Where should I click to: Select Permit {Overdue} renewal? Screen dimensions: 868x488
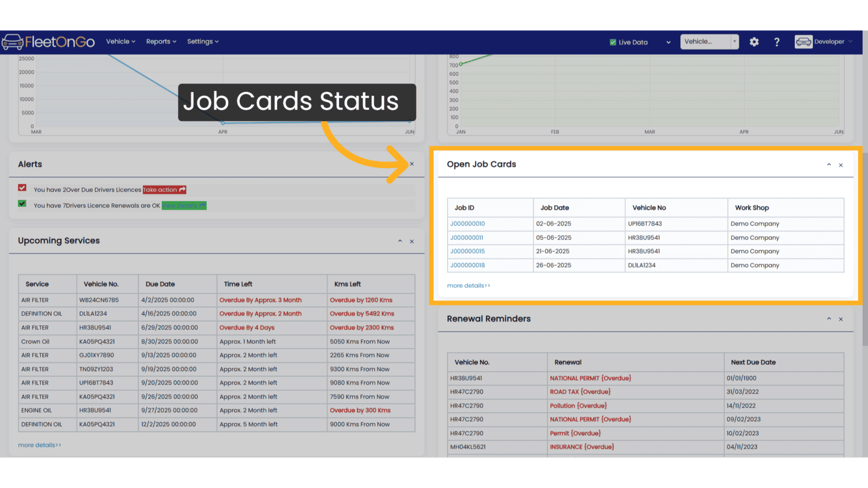(x=576, y=434)
